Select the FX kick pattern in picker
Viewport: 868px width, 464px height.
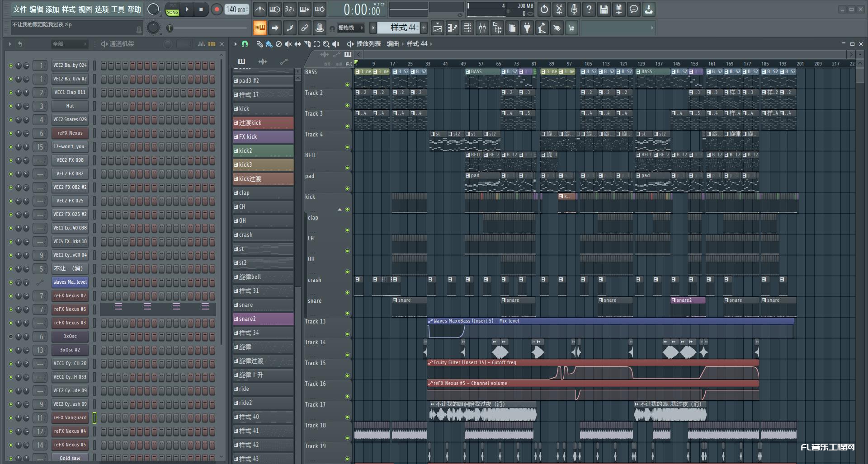(x=263, y=137)
